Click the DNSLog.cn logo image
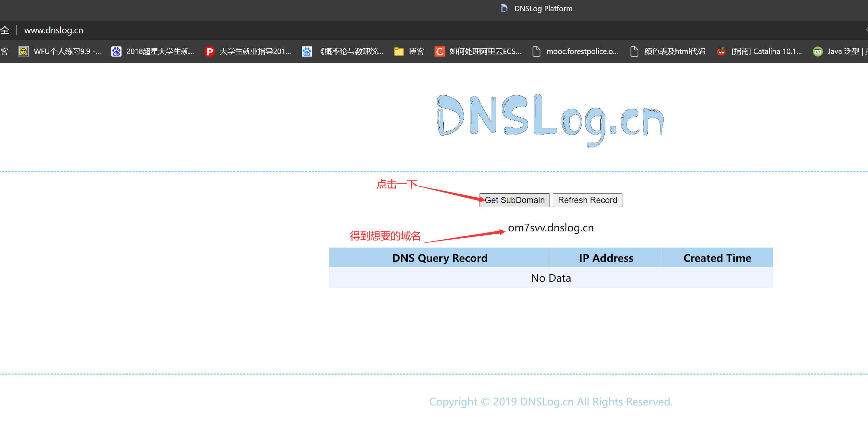 tap(550, 120)
